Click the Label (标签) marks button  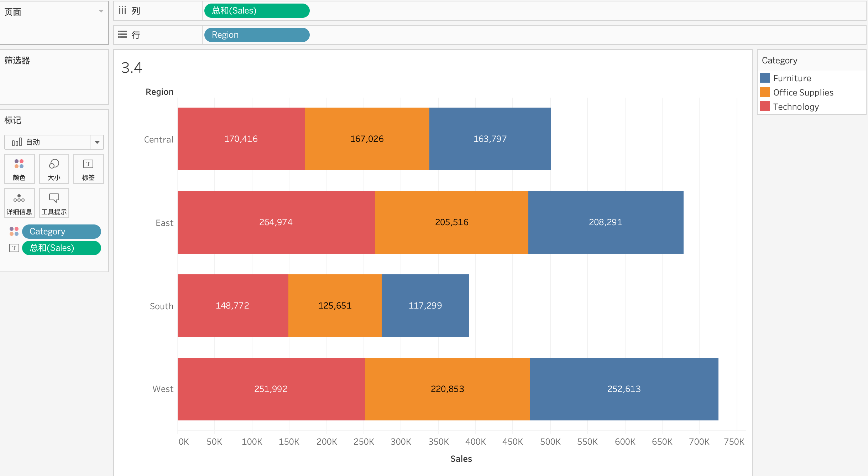(x=88, y=169)
